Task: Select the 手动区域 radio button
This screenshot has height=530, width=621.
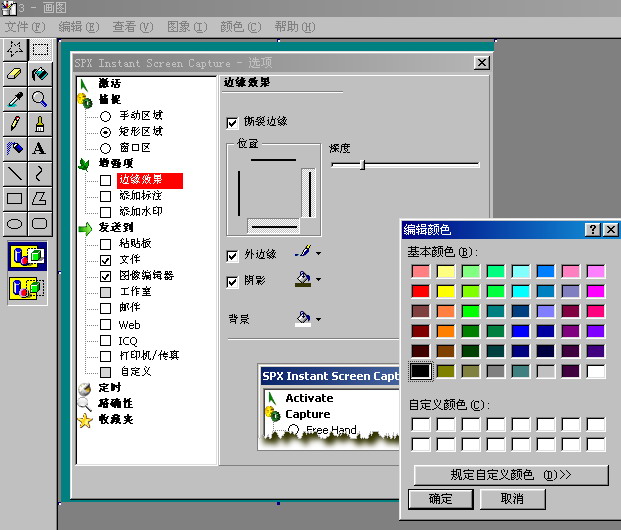Action: point(106,116)
